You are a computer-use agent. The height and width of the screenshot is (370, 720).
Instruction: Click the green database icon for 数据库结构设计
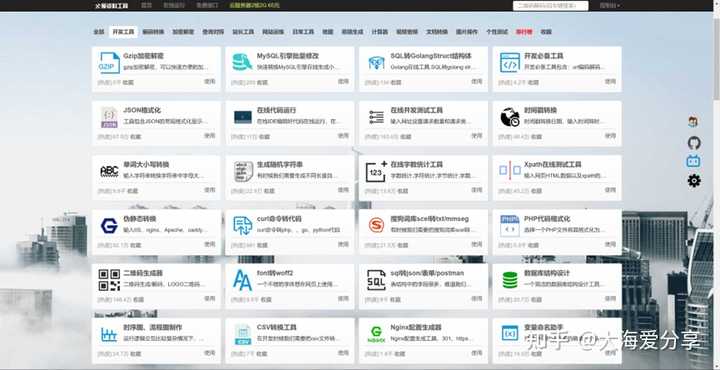click(510, 280)
